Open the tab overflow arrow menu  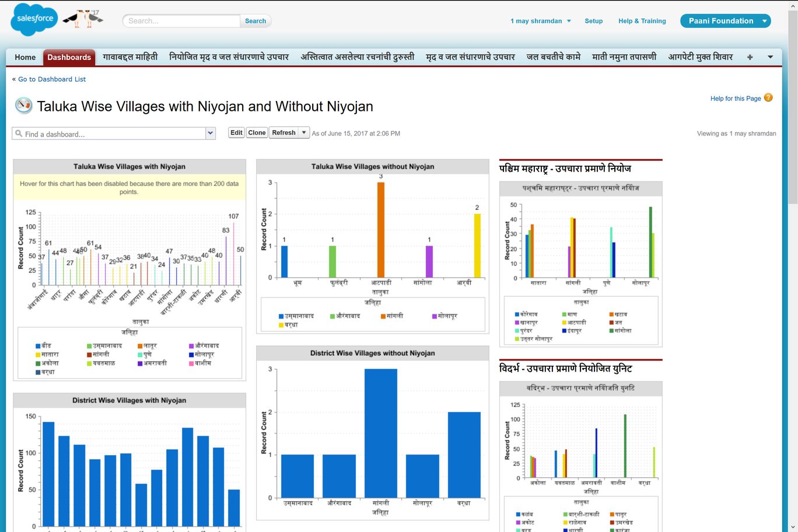pyautogui.click(x=770, y=57)
